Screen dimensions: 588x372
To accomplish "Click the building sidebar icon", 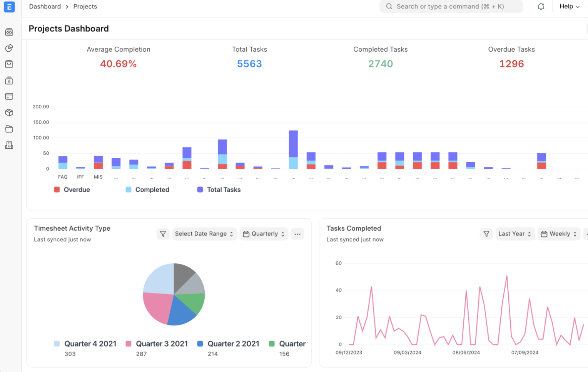I will (x=9, y=145).
